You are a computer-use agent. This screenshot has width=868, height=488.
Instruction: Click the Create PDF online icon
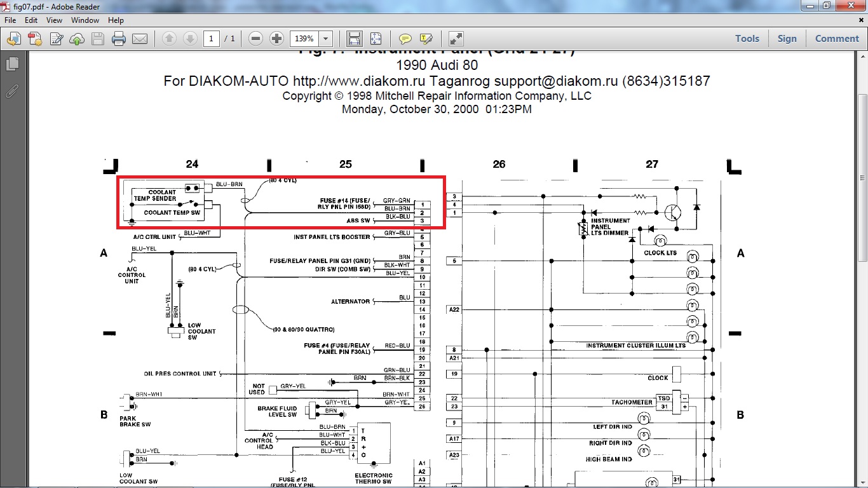(x=34, y=39)
